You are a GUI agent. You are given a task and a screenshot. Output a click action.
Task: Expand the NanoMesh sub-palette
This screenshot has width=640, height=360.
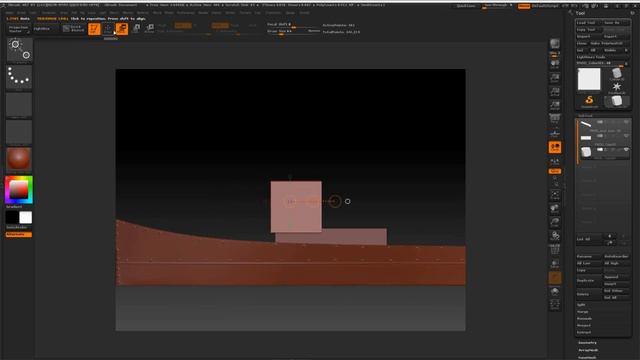(588, 358)
